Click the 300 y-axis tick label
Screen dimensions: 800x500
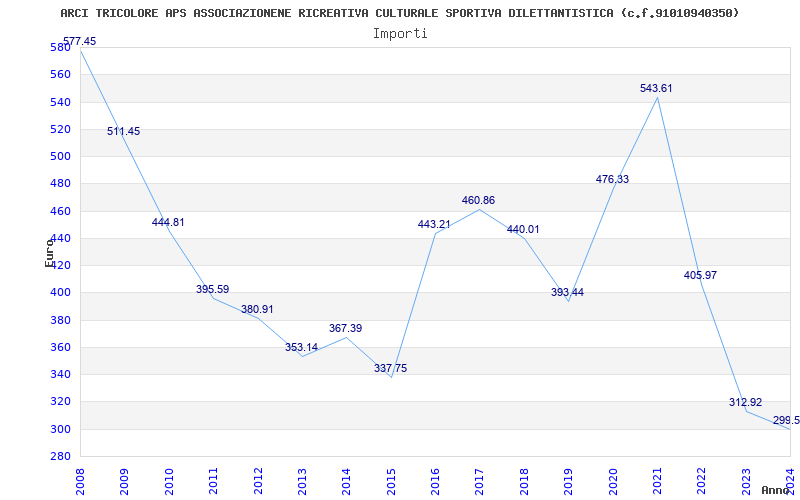click(60, 429)
